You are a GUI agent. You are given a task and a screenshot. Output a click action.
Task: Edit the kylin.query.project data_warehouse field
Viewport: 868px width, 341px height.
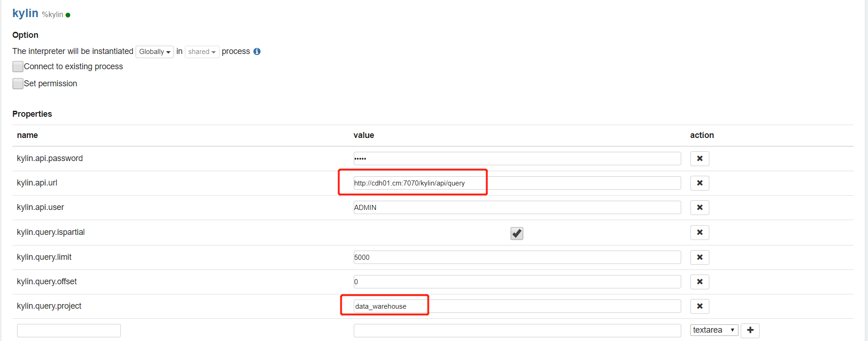[517, 306]
